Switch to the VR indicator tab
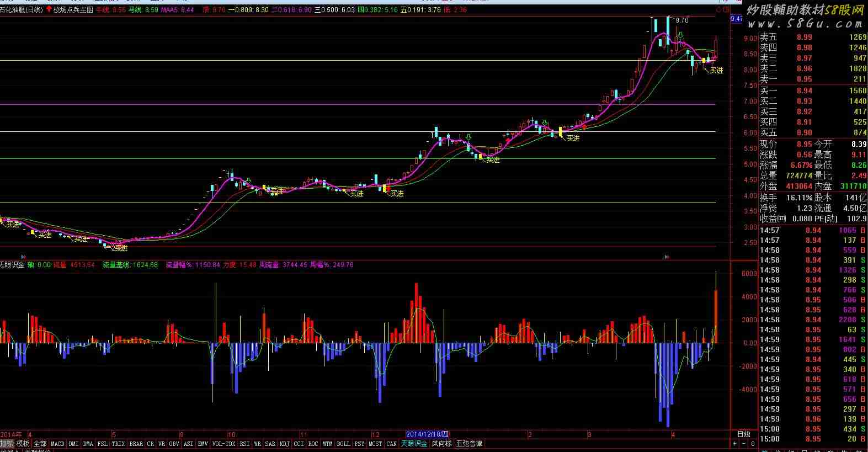The image size is (868, 452). [162, 444]
